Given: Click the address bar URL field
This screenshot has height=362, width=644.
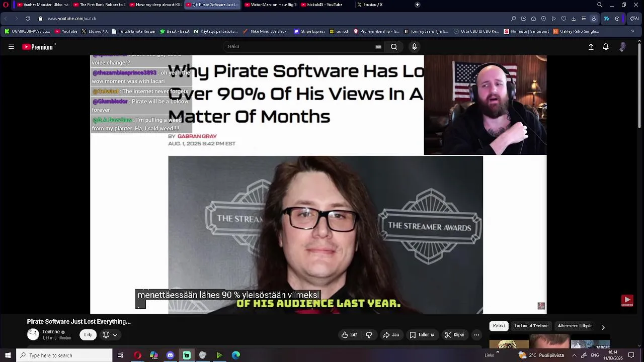Looking at the screenshot, I should tap(272, 19).
